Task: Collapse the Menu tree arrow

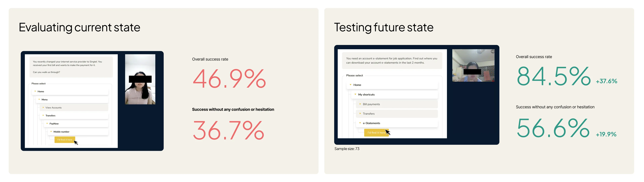Action: [x=39, y=99]
